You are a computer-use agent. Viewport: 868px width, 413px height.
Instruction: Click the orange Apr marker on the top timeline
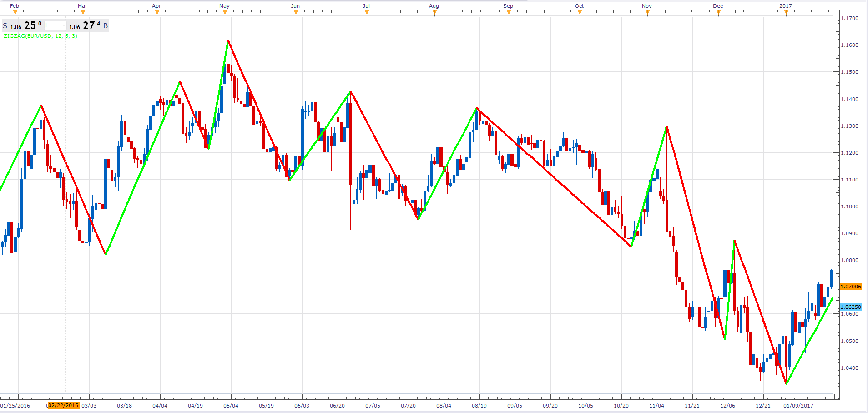coord(157,13)
